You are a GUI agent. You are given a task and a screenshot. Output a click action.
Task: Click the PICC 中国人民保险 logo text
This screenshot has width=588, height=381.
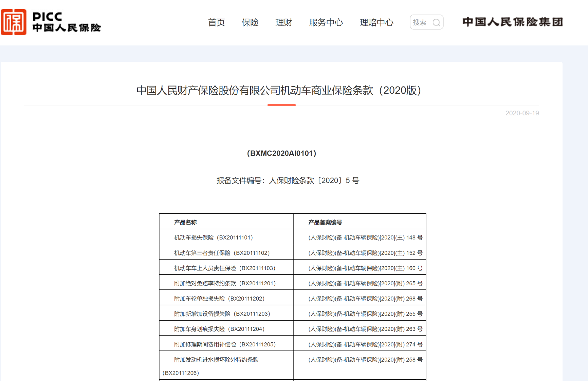coord(67,22)
